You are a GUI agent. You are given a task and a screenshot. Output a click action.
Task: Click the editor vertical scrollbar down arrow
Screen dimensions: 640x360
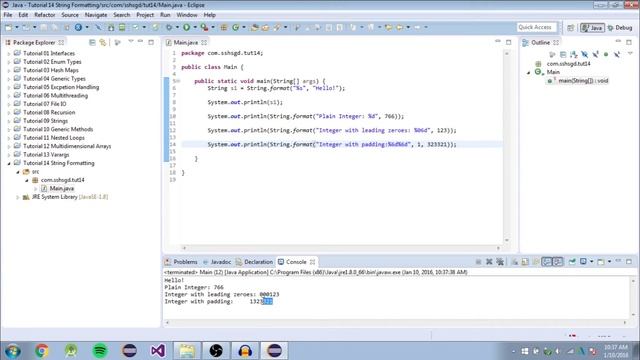point(507,240)
